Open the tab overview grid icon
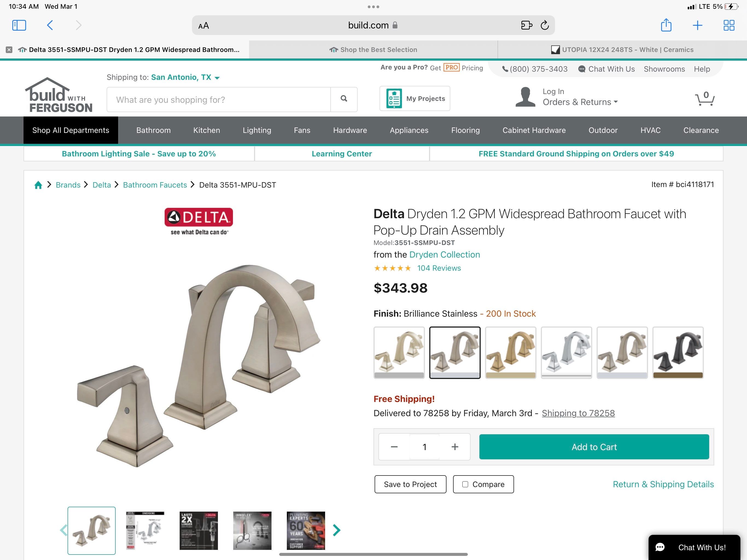This screenshot has width=747, height=560. (729, 25)
